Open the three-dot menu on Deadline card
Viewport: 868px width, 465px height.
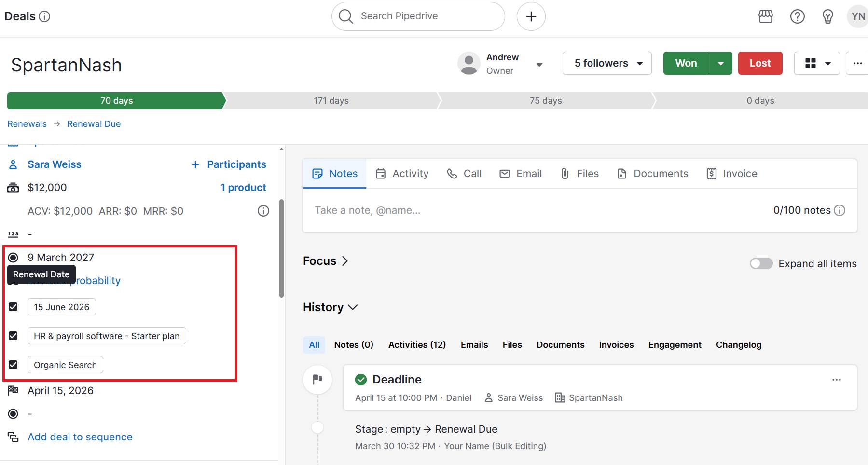[x=836, y=380]
